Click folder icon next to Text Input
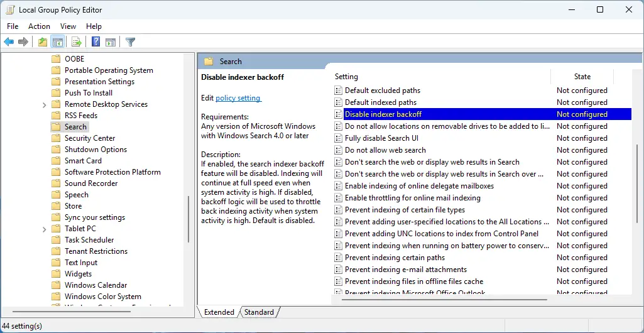Screen dimensions: 644x333 (56, 263)
